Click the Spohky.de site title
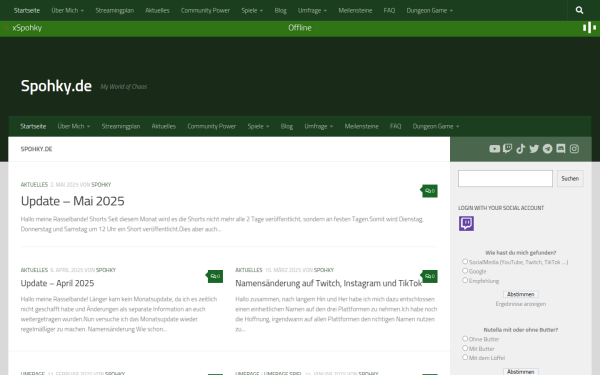 [x=56, y=86]
